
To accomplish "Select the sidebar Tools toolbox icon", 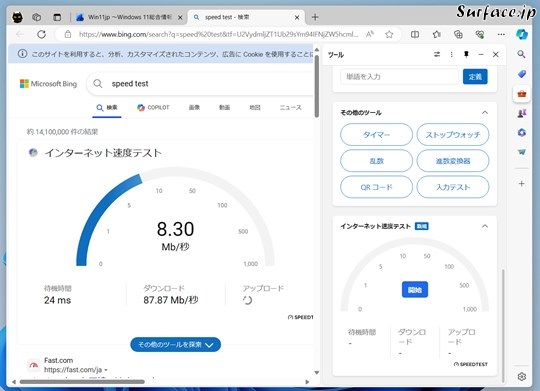I will 521,94.
